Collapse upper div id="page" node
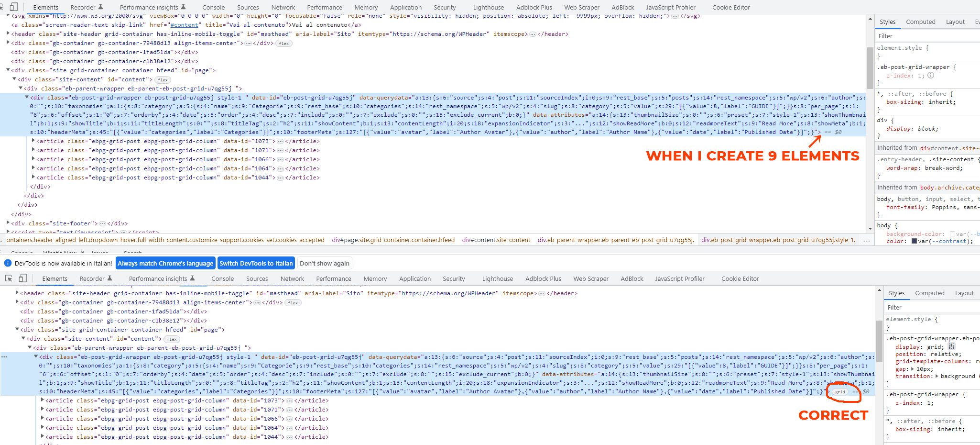Image resolution: width=980 pixels, height=445 pixels. tap(8, 70)
